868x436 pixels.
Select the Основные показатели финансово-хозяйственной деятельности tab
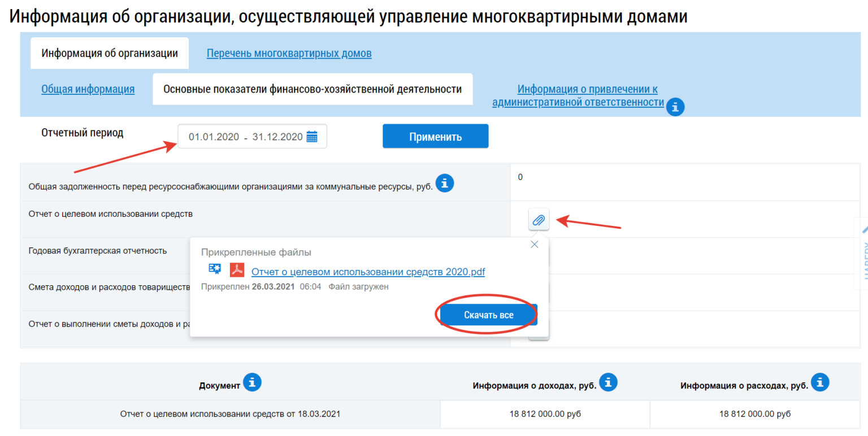tap(313, 89)
